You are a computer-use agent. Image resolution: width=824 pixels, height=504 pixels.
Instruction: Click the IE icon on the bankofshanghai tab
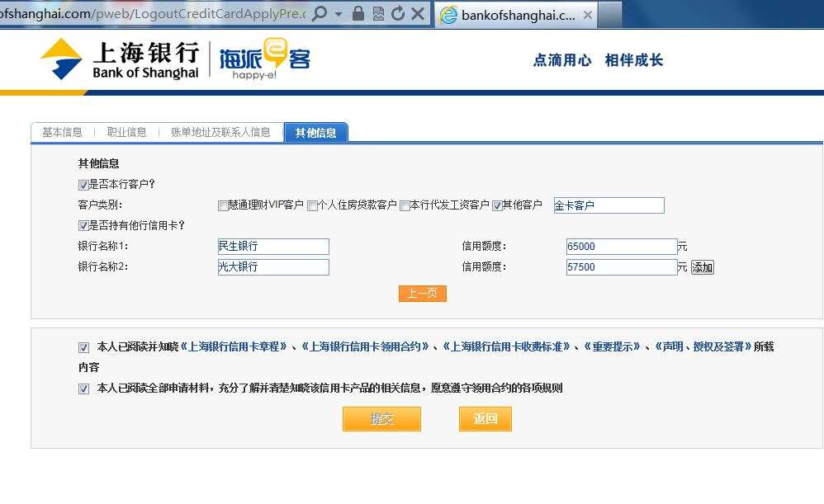click(448, 15)
